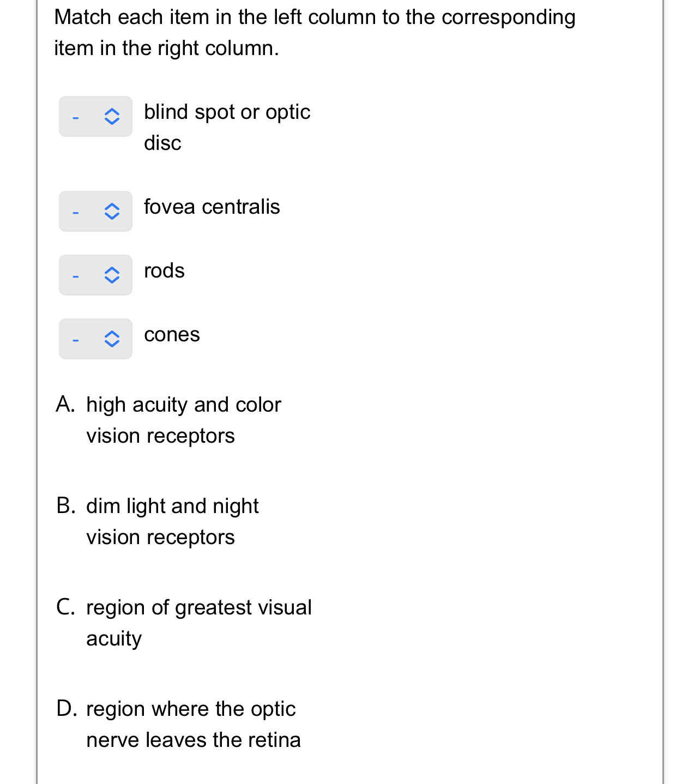
Task: Click the up-down arrows icon beside rods
Action: click(112, 275)
